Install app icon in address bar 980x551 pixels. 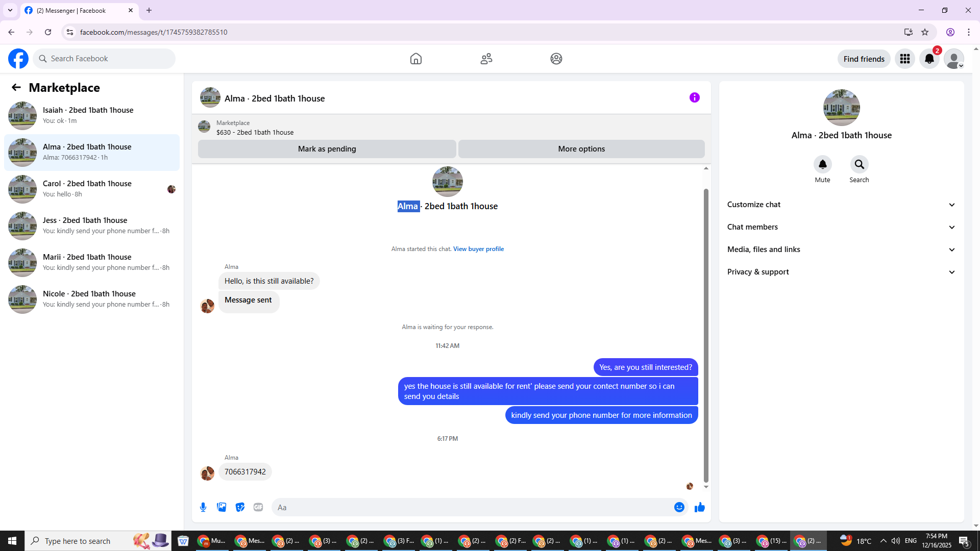pos(908,32)
